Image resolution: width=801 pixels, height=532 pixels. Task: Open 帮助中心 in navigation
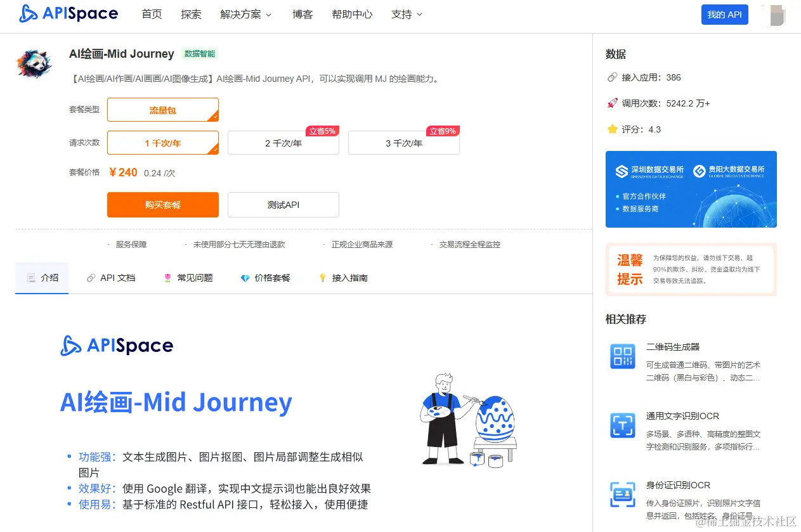pyautogui.click(x=352, y=14)
